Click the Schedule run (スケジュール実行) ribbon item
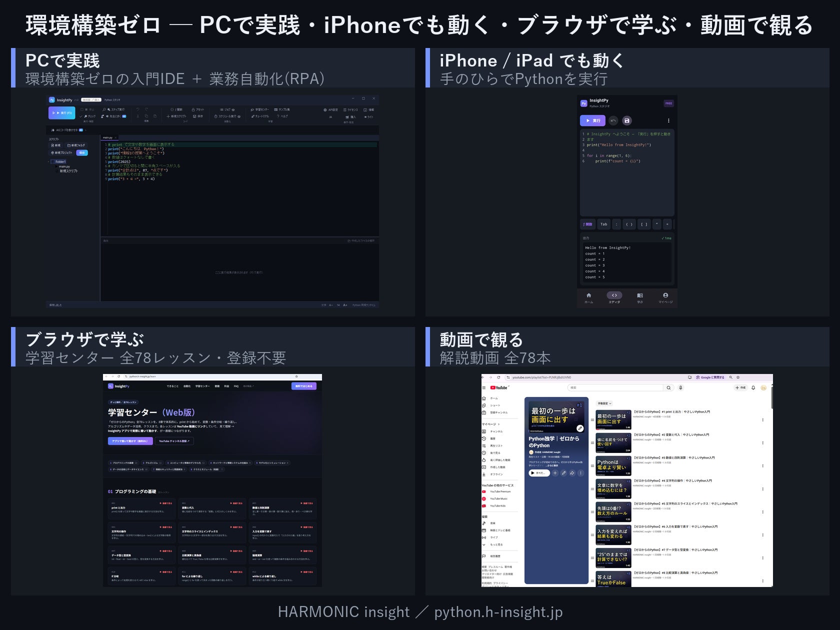The width and height of the screenshot is (840, 630). (227, 116)
